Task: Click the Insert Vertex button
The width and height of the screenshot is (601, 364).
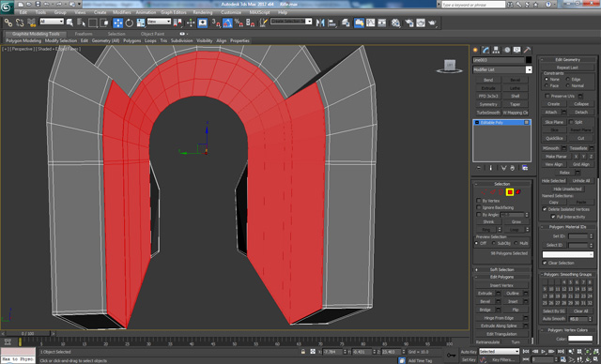Action: pyautogui.click(x=501, y=285)
